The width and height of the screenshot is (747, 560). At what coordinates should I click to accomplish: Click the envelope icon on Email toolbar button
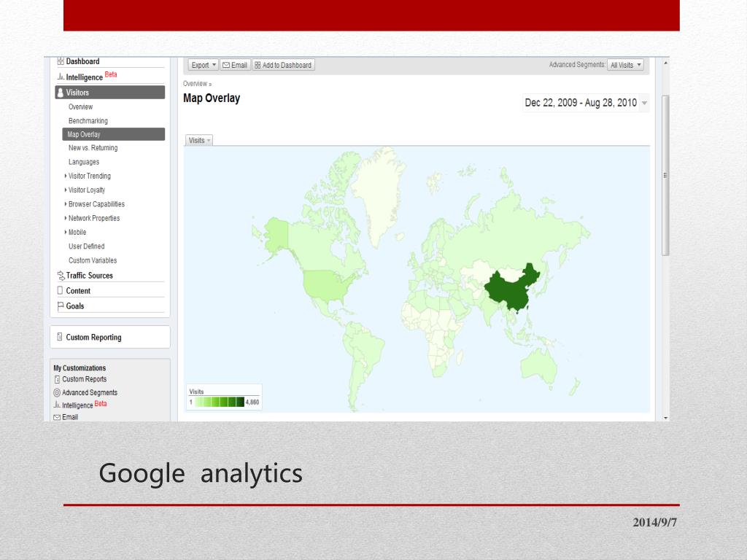(x=226, y=65)
